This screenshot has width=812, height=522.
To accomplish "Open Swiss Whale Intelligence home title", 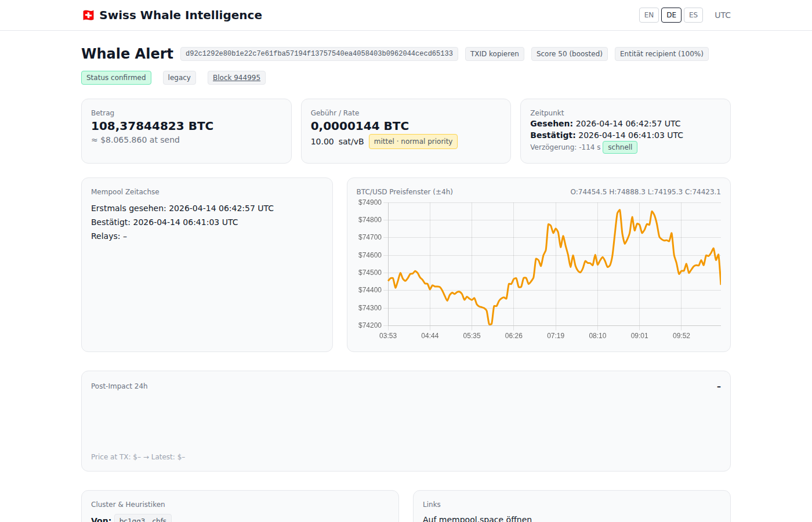I will point(180,15).
